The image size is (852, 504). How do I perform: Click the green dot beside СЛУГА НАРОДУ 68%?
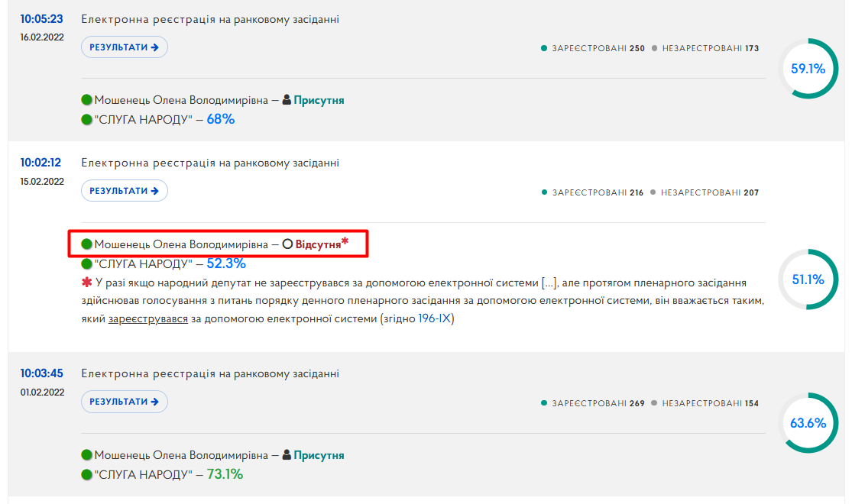[86, 119]
